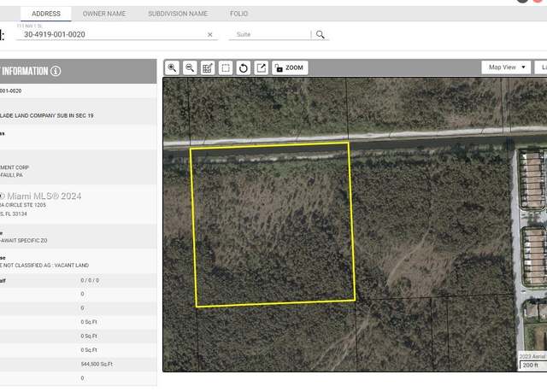Image resolution: width=547 pixels, height=392 pixels.
Task: Reset the map with the rotate icon
Action: tap(243, 67)
